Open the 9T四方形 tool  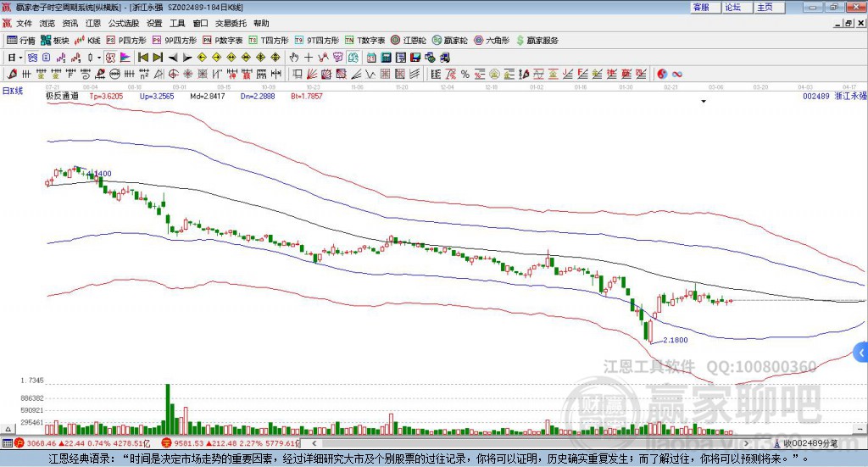[317, 41]
